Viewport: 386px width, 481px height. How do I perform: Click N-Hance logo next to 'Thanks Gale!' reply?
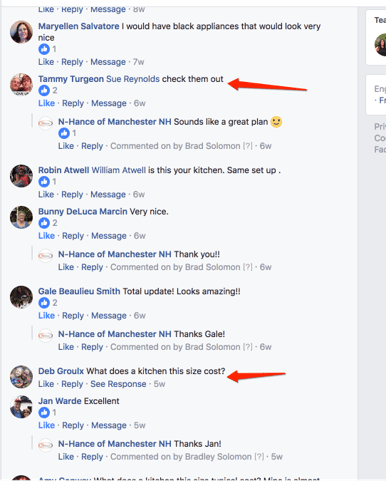[x=45, y=336]
